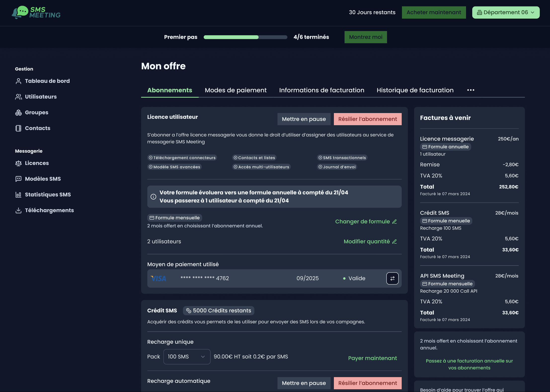Click the swap payment card icon button
Viewport: 550px width, 392px height.
pos(392,278)
